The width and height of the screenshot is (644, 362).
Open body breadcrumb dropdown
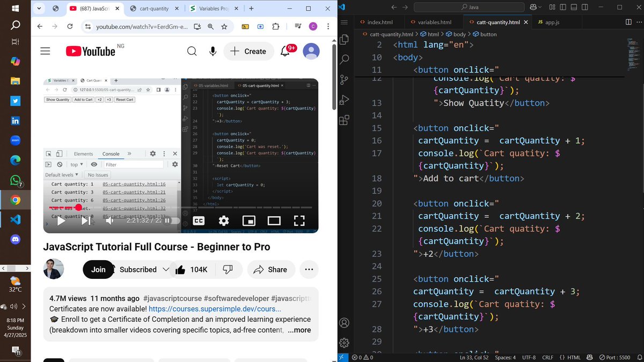click(x=456, y=34)
